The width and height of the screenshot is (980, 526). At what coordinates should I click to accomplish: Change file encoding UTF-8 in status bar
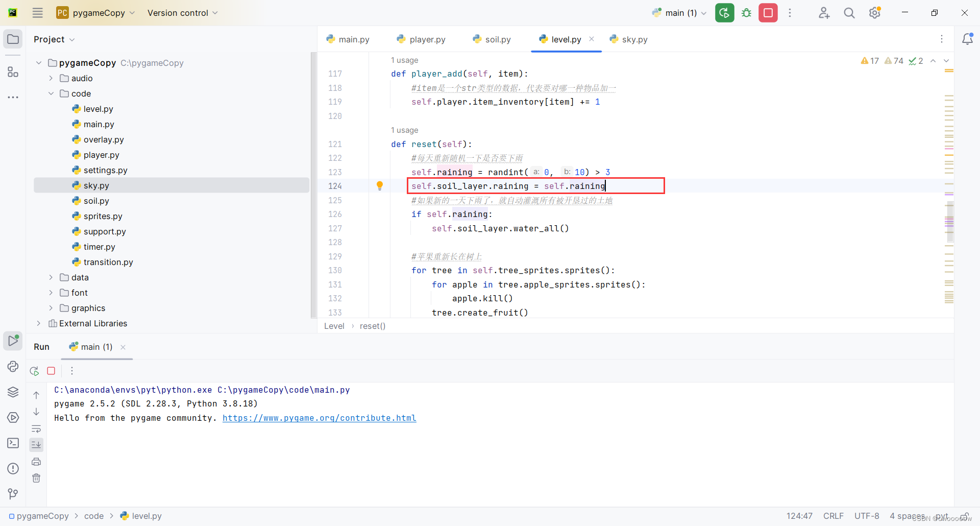tap(867, 516)
